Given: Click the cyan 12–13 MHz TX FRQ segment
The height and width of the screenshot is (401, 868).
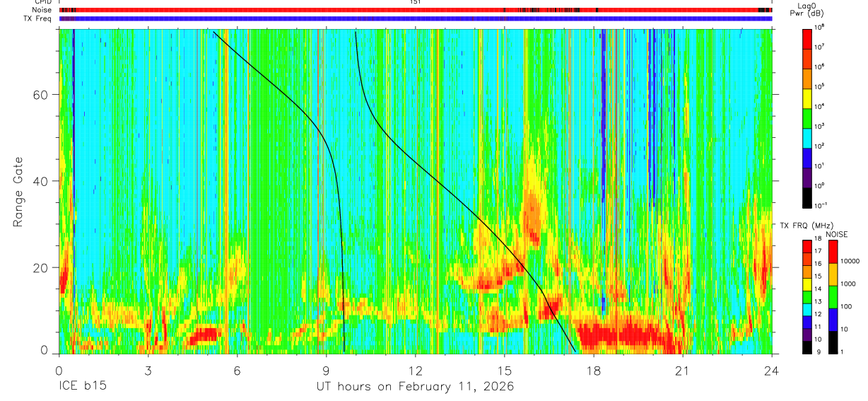Looking at the screenshot, I should [807, 310].
